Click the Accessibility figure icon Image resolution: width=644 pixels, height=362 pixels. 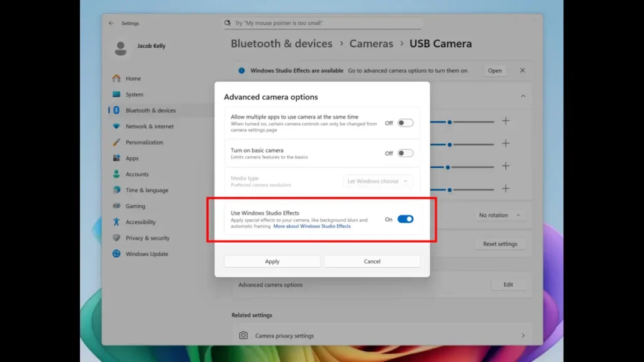(x=116, y=222)
